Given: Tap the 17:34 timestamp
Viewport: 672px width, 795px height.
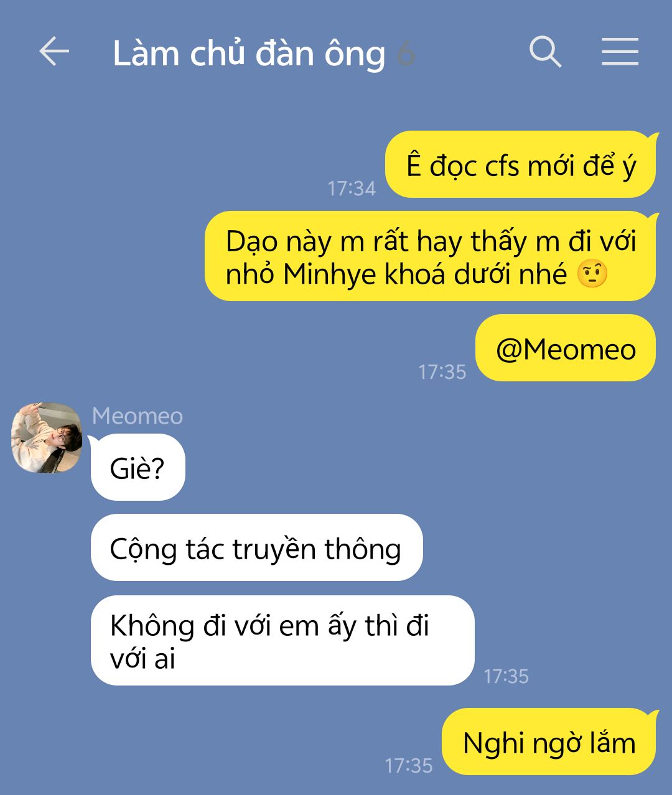Looking at the screenshot, I should pyautogui.click(x=352, y=188).
